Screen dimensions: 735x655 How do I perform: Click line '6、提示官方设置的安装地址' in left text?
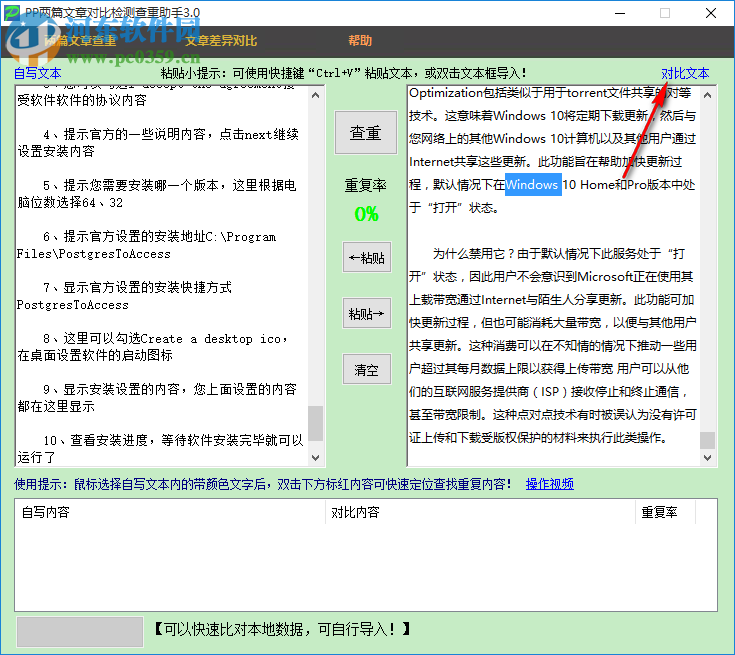[x=146, y=245]
